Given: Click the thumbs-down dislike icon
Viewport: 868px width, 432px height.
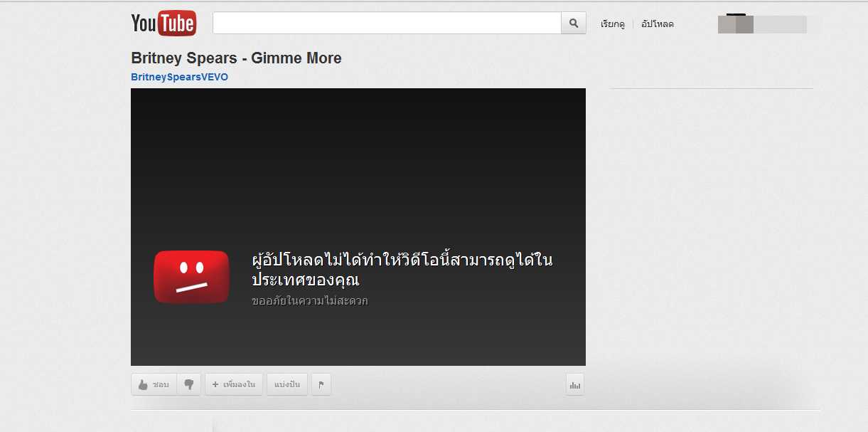Looking at the screenshot, I should [x=188, y=384].
